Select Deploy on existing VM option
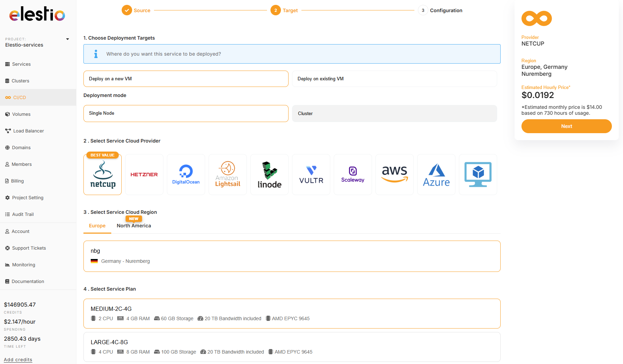 [x=394, y=79]
